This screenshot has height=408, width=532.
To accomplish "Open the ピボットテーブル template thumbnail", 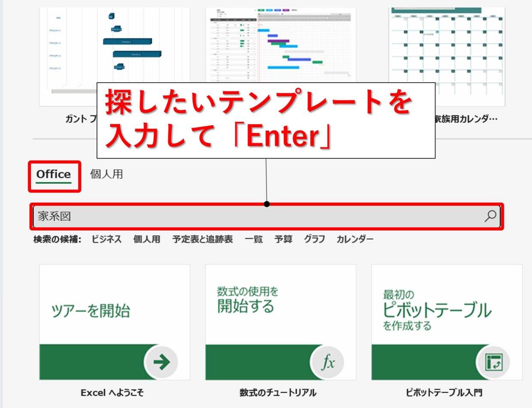I will pyautogui.click(x=447, y=322).
